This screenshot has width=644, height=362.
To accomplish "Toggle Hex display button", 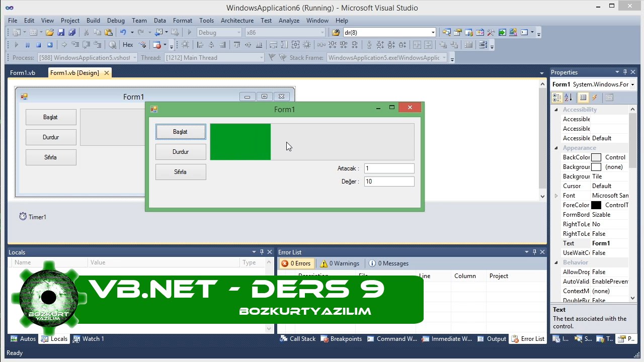I will (x=128, y=45).
